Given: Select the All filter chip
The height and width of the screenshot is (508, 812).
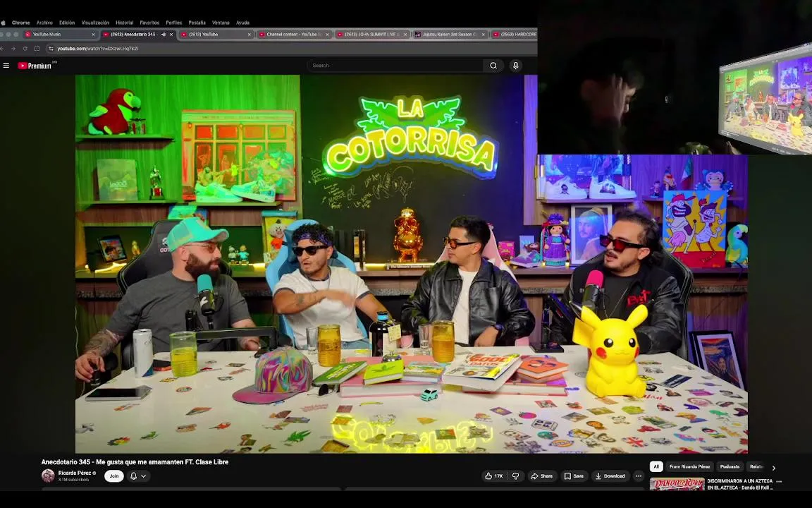Looking at the screenshot, I should [x=656, y=466].
